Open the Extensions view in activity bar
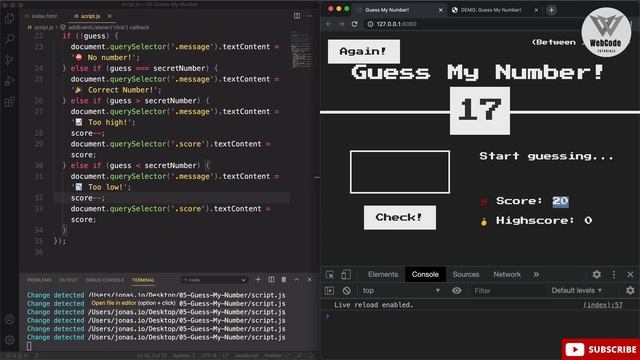The image size is (640, 360). click(9, 101)
